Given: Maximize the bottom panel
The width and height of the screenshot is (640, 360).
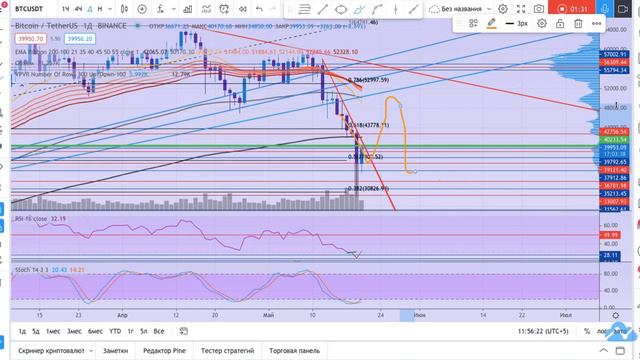Looking at the screenshot, I should click(620, 351).
